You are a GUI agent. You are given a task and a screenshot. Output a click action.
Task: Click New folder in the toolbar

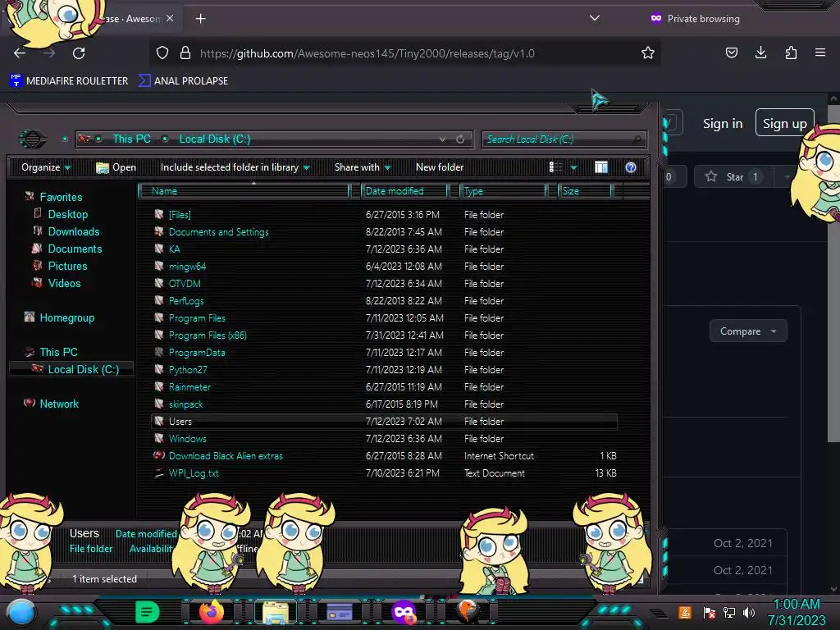pyautogui.click(x=440, y=167)
